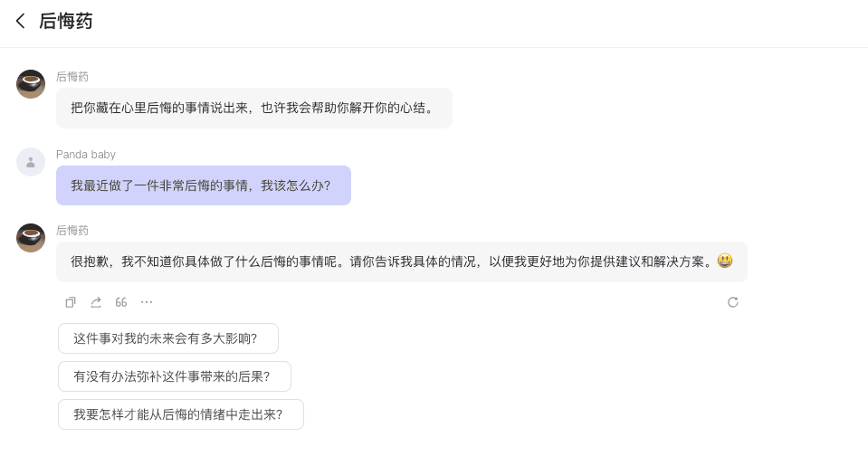868x456 pixels.
Task: Select suggestion 有没有办法弥补这件事带来的后果?
Action: click(x=174, y=376)
